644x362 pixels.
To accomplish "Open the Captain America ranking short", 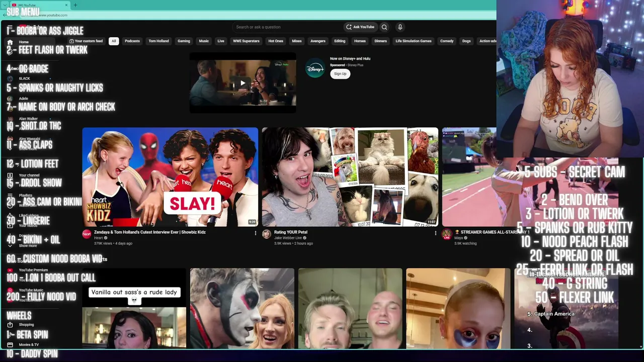I will tap(566, 308).
